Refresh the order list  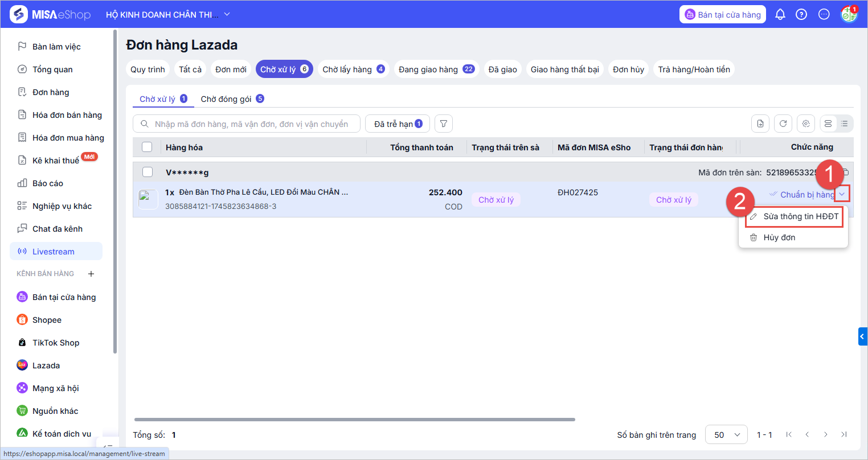(x=783, y=124)
